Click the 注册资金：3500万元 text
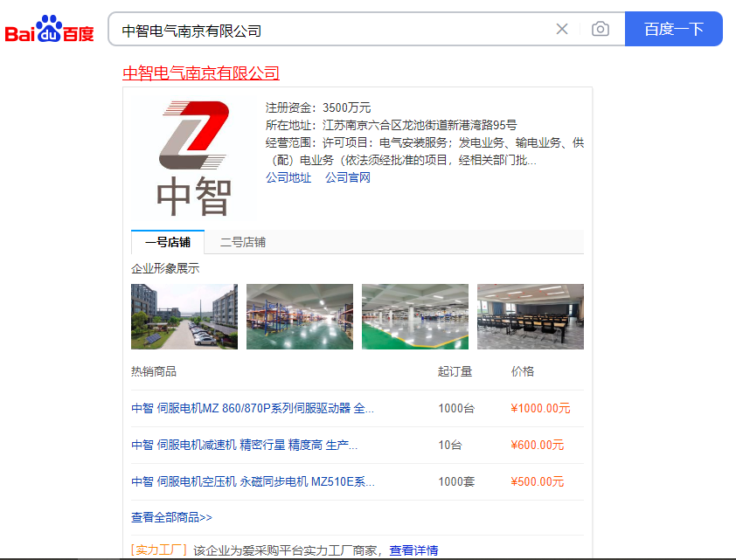The width and height of the screenshot is (736, 560). [318, 107]
